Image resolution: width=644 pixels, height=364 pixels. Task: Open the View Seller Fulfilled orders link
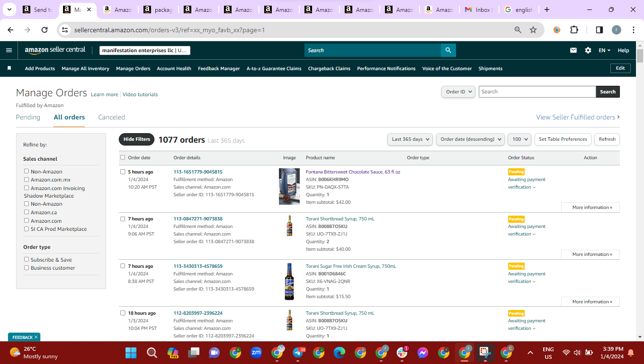point(578,117)
